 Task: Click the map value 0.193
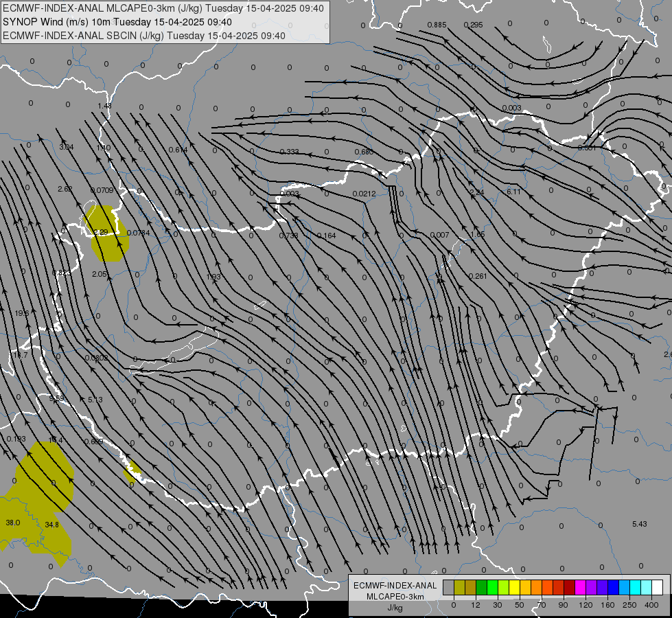pyautogui.click(x=16, y=439)
